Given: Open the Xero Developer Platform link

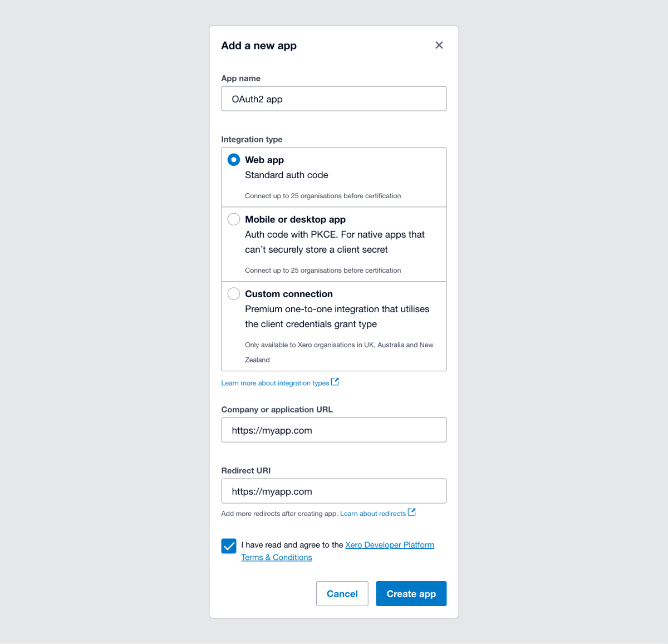Looking at the screenshot, I should tap(389, 544).
